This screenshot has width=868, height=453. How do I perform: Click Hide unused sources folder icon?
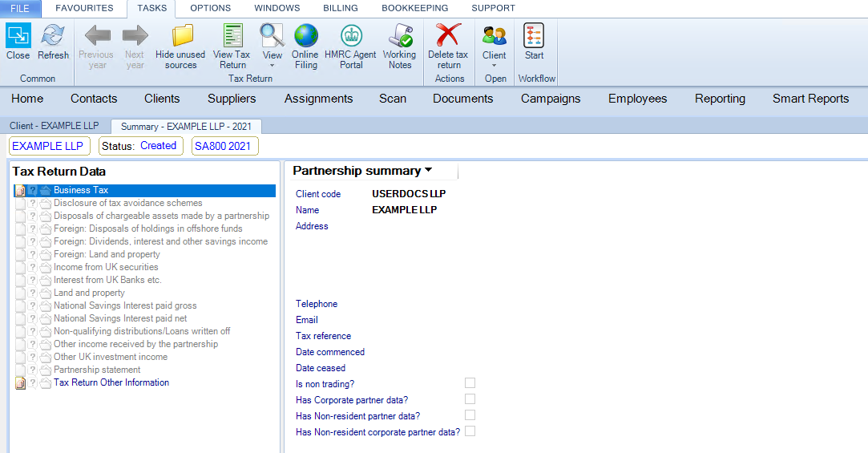[x=182, y=35]
